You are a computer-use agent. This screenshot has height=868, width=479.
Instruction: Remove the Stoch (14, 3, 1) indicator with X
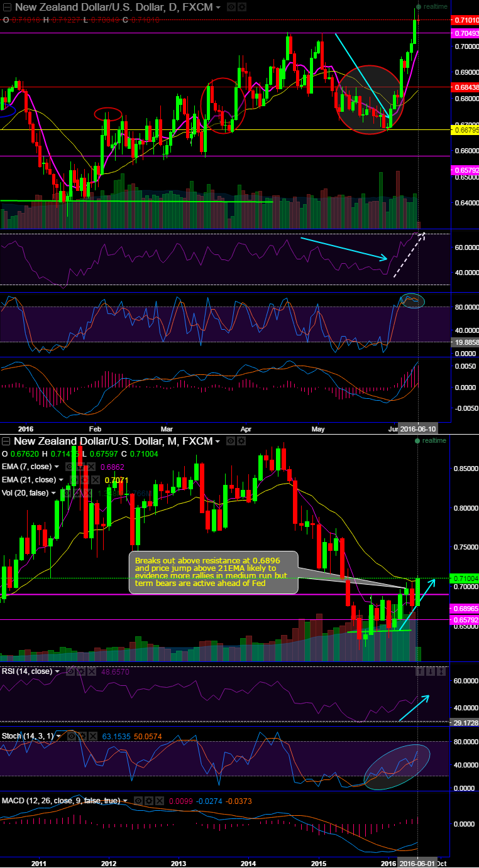tap(93, 735)
